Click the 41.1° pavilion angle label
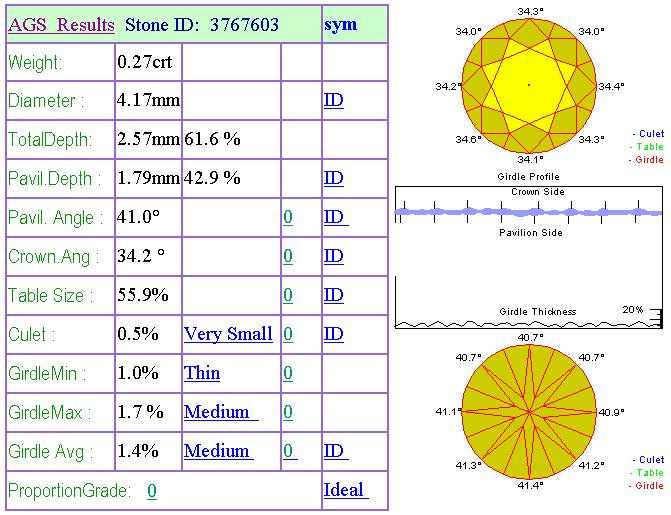 [x=448, y=411]
